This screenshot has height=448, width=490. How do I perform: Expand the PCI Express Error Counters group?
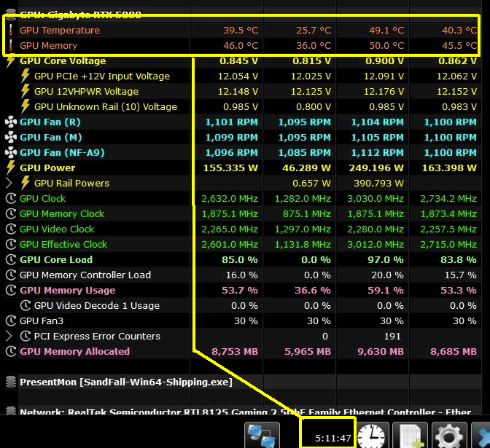click(9, 337)
